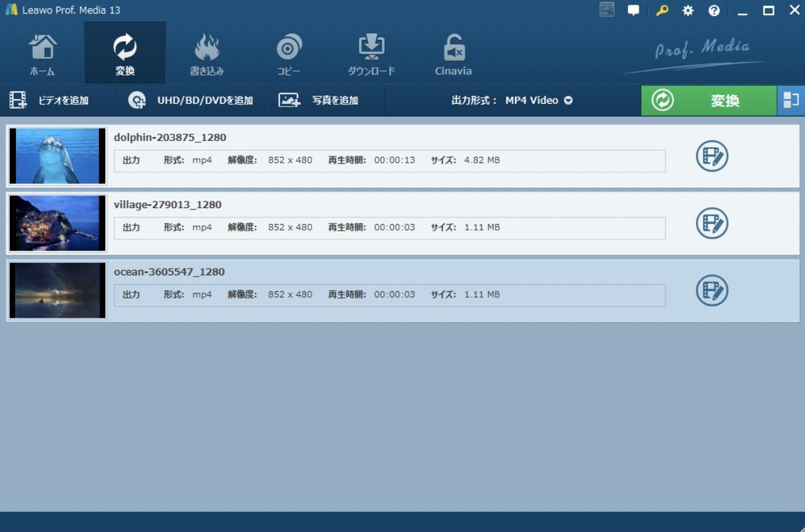Open the ホーム home tab
The image size is (805, 532).
[43, 55]
